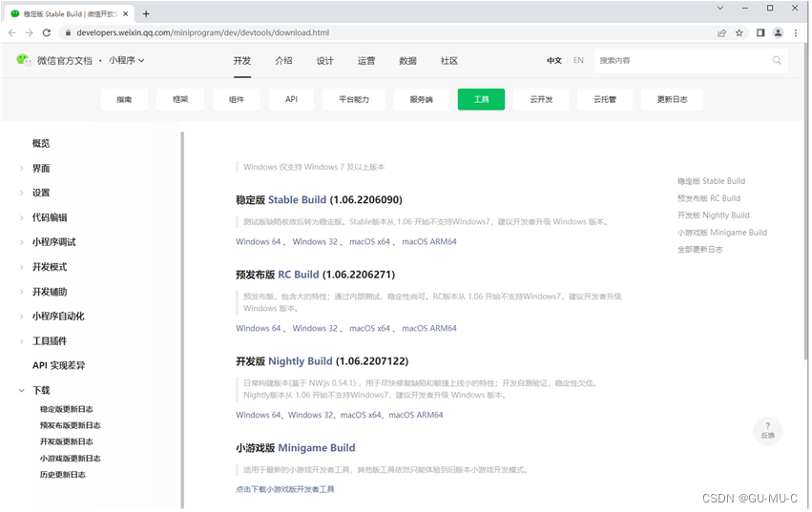Image resolution: width=812 pixels, height=512 pixels.
Task: Click the 平台能力 category button
Action: pos(354,99)
